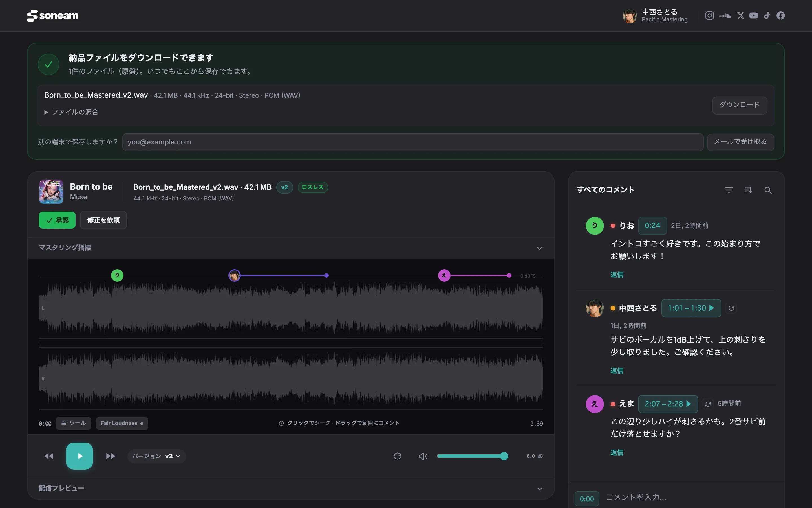Reply to りお's comment via 返信

pos(616,275)
